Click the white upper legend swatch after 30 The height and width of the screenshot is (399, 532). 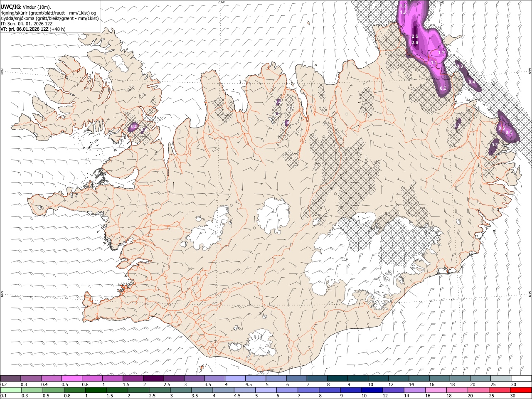click(x=521, y=378)
